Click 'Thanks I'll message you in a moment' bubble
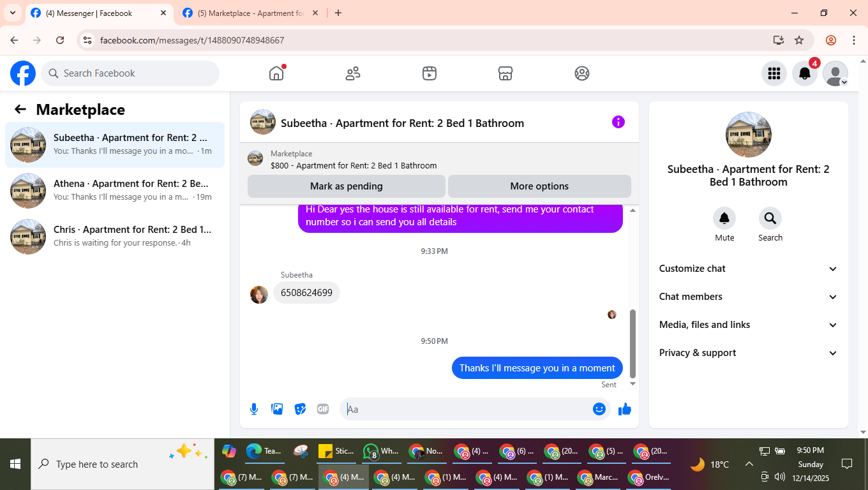The height and width of the screenshot is (490, 868). [537, 368]
